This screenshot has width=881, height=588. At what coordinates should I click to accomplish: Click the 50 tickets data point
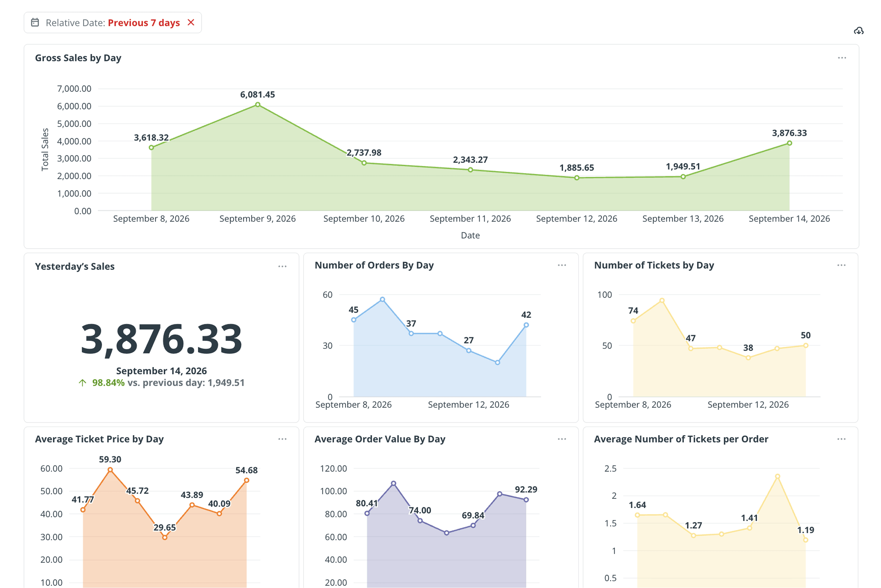point(805,345)
